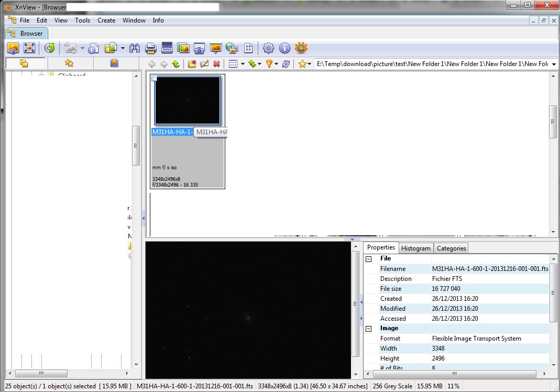The image size is (560, 392).
Task: Open the Tools menu
Action: pyautogui.click(x=82, y=20)
